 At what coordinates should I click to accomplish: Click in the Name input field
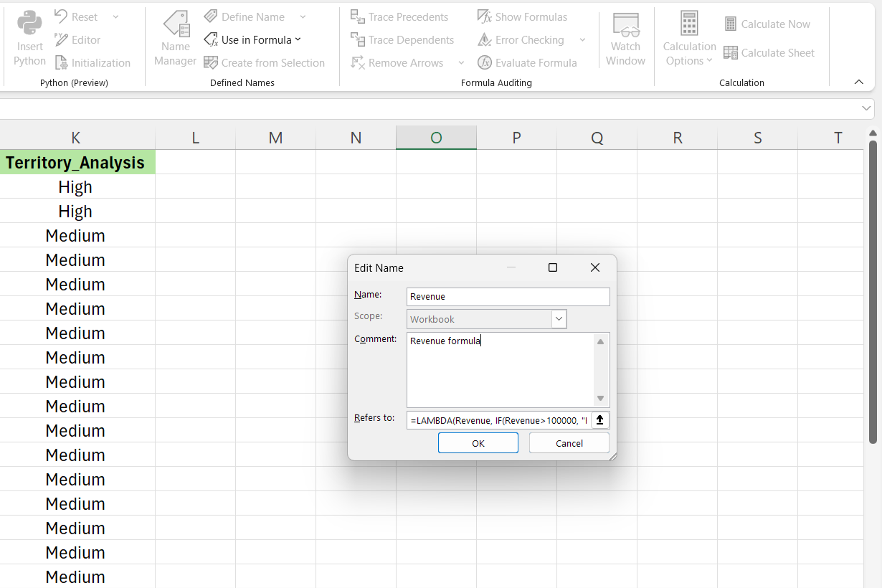[x=508, y=296]
